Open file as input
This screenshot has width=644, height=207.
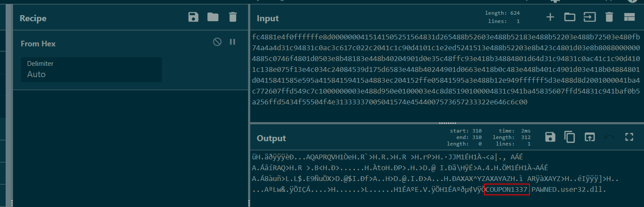coord(589,17)
